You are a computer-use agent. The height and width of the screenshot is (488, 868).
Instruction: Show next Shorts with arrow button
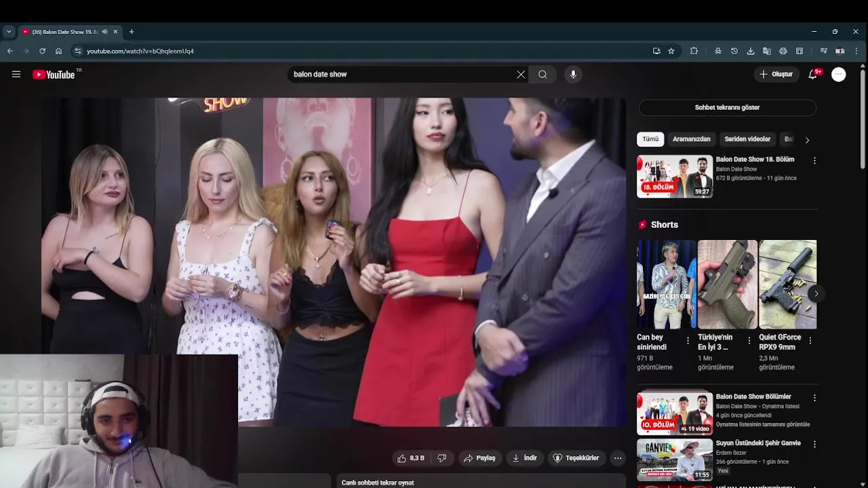816,293
